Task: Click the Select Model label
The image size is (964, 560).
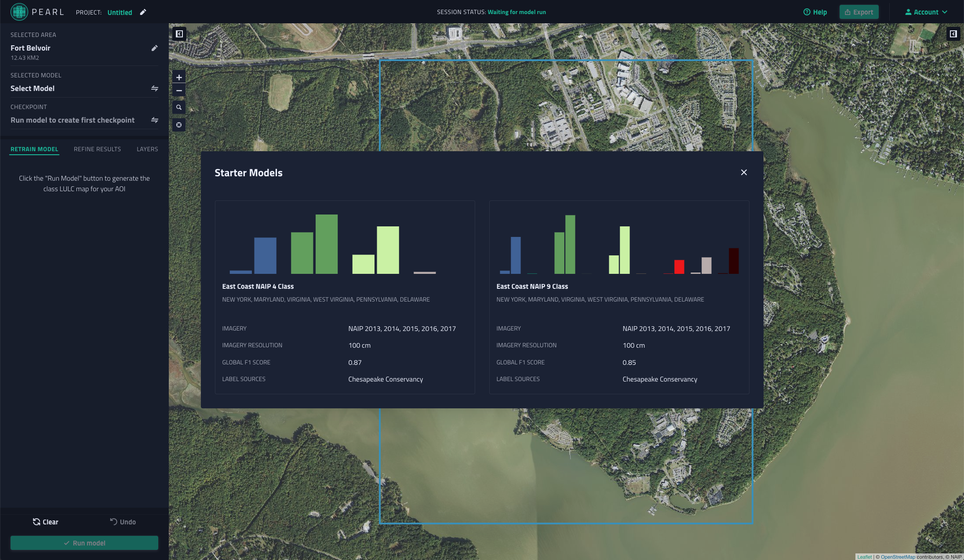Action: [x=33, y=88]
